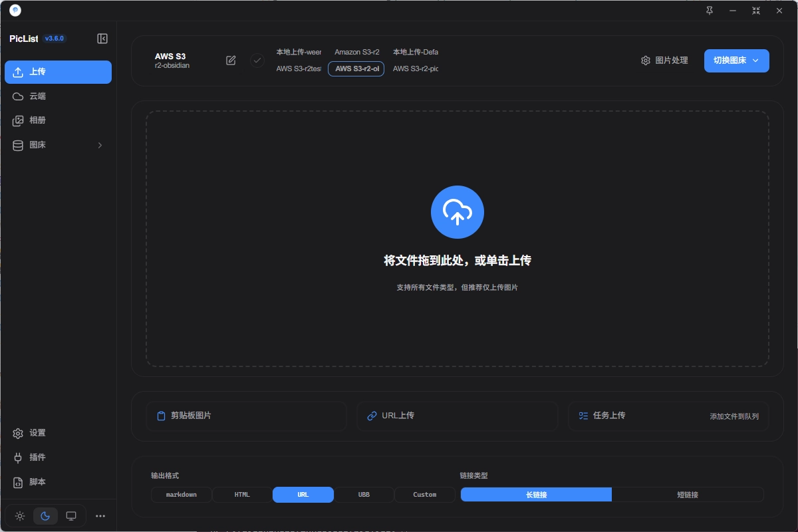The image size is (798, 532).
Task: Set output format to UBB
Action: pos(364,495)
